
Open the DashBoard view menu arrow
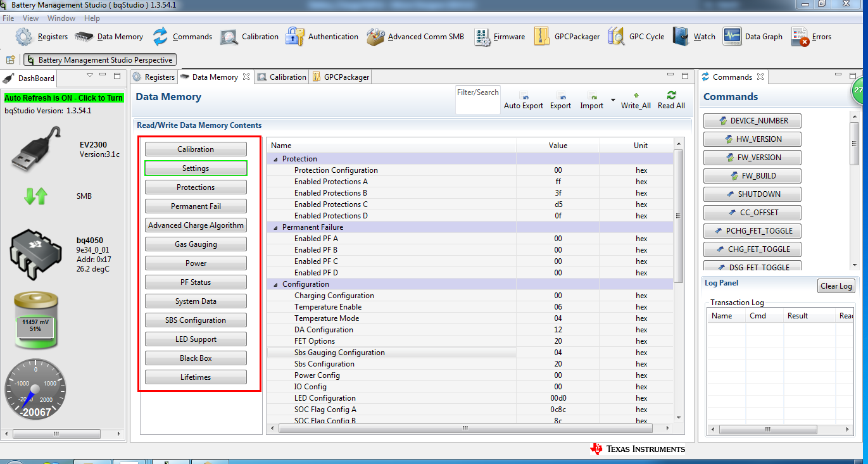[90, 75]
